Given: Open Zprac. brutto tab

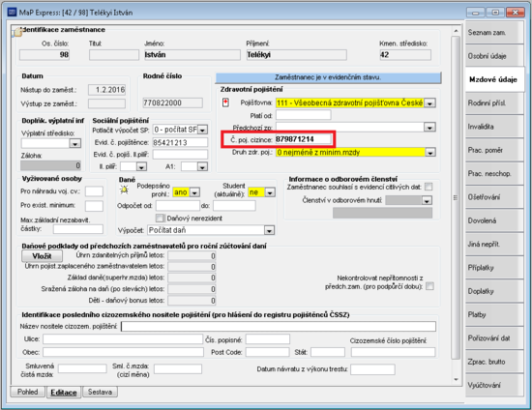Looking at the screenshot, I should (493, 362).
